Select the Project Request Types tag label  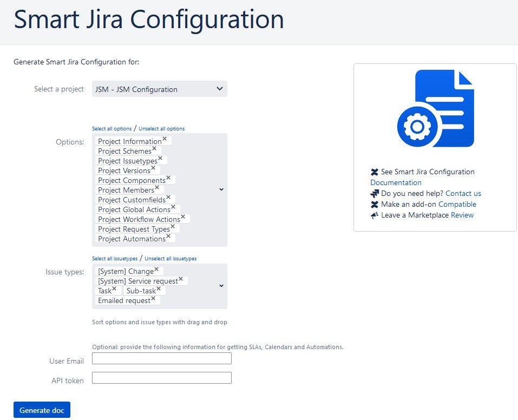click(134, 229)
